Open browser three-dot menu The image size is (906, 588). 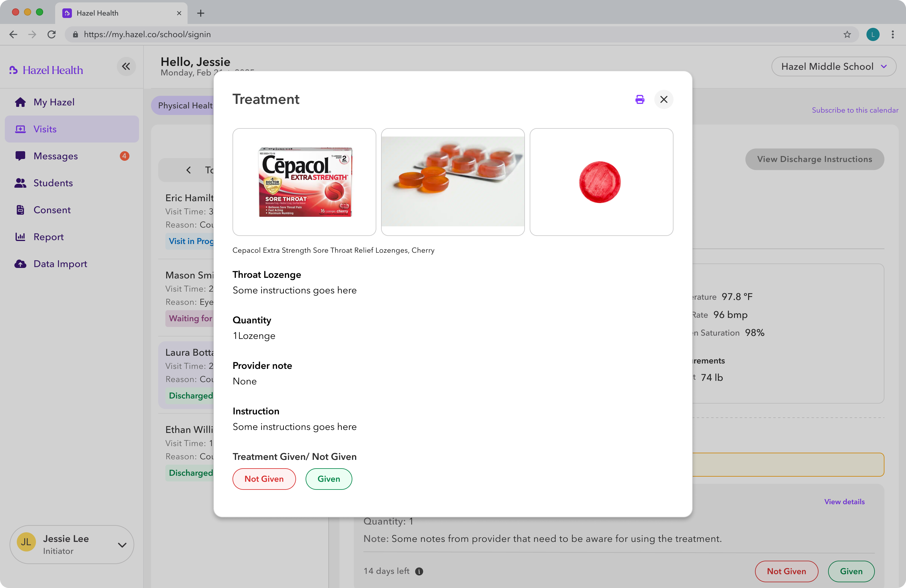[892, 34]
